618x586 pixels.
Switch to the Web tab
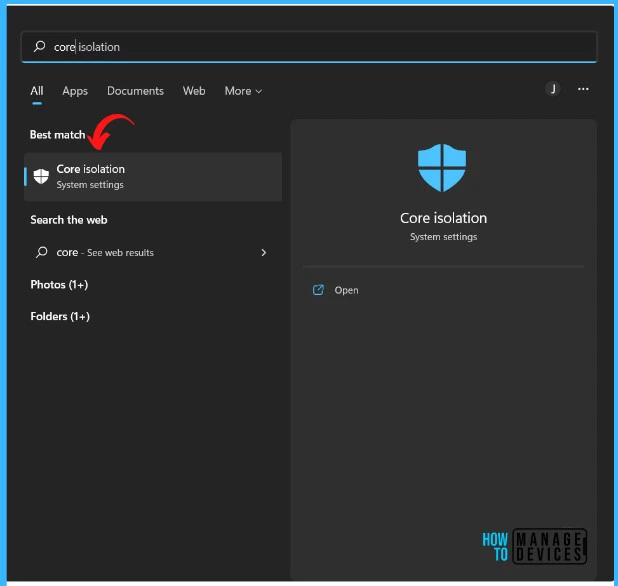pos(194,91)
